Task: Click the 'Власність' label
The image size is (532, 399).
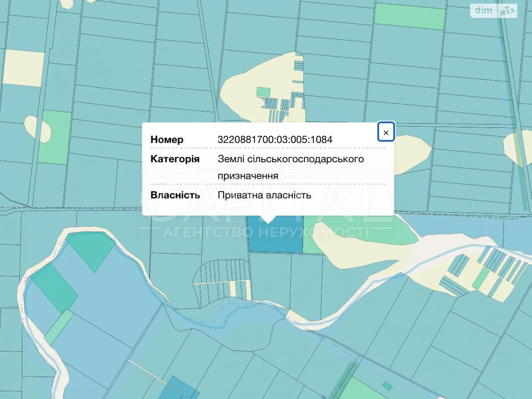Action: 175,195
